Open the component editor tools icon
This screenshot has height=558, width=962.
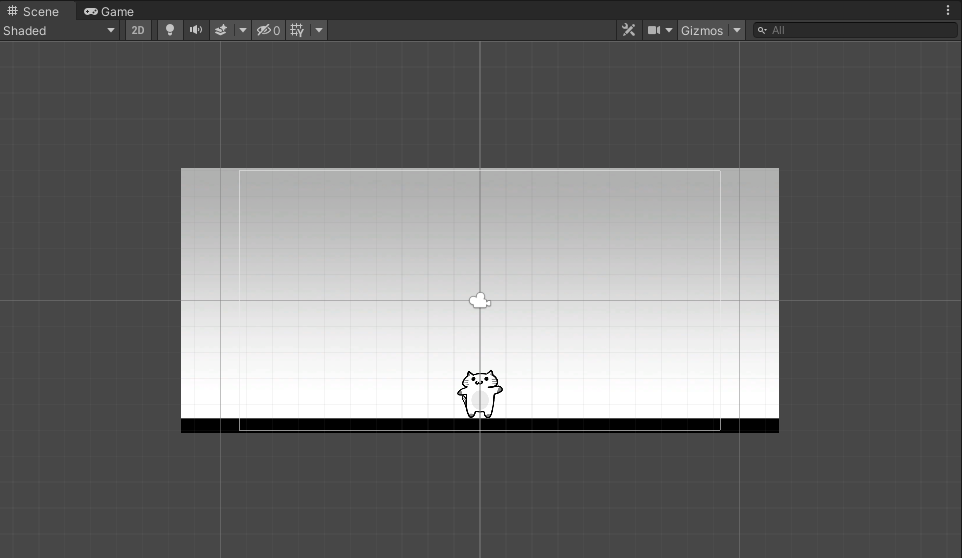coord(628,30)
